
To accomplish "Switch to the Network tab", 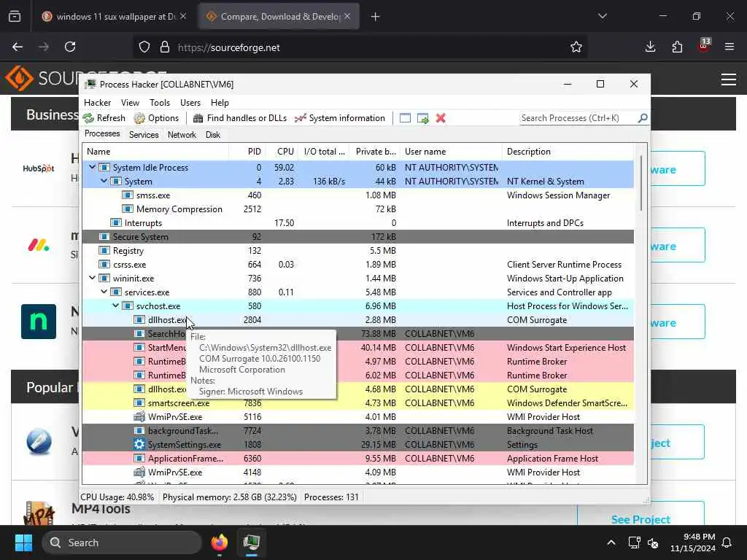I will coord(182,135).
